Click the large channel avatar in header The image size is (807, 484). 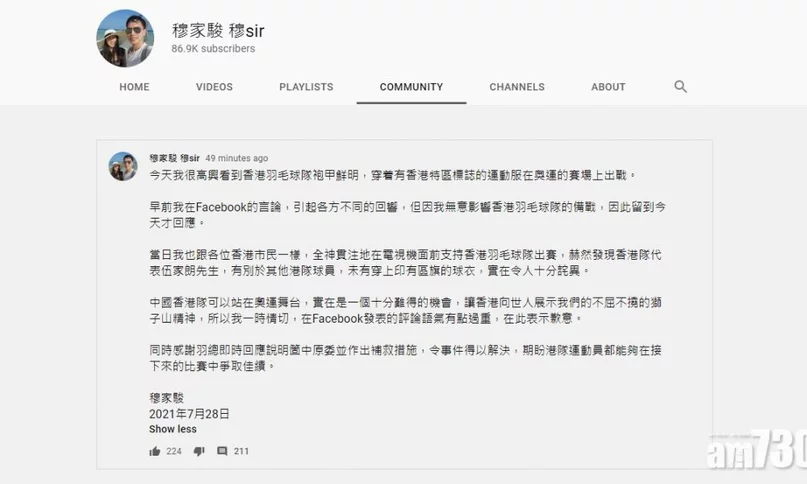click(x=125, y=39)
